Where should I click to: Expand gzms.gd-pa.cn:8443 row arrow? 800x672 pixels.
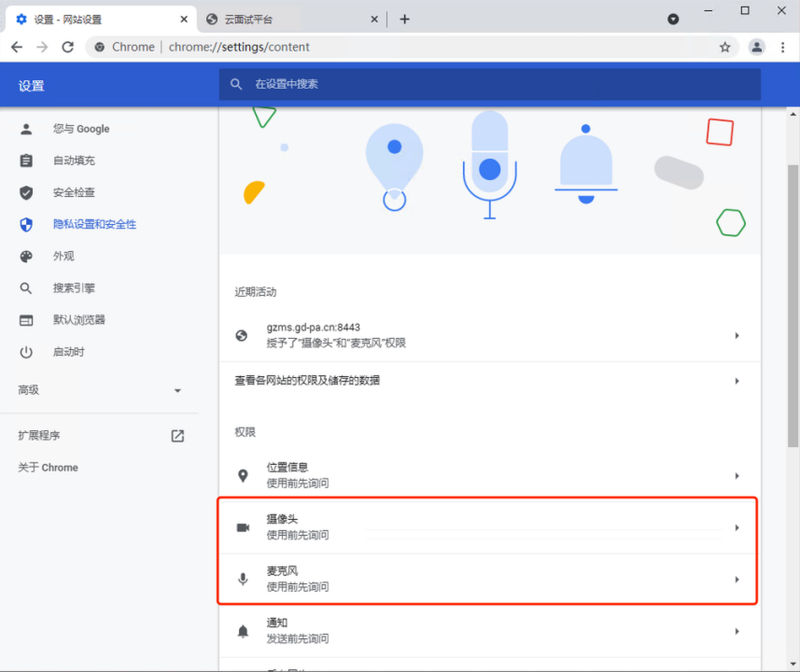tap(737, 336)
